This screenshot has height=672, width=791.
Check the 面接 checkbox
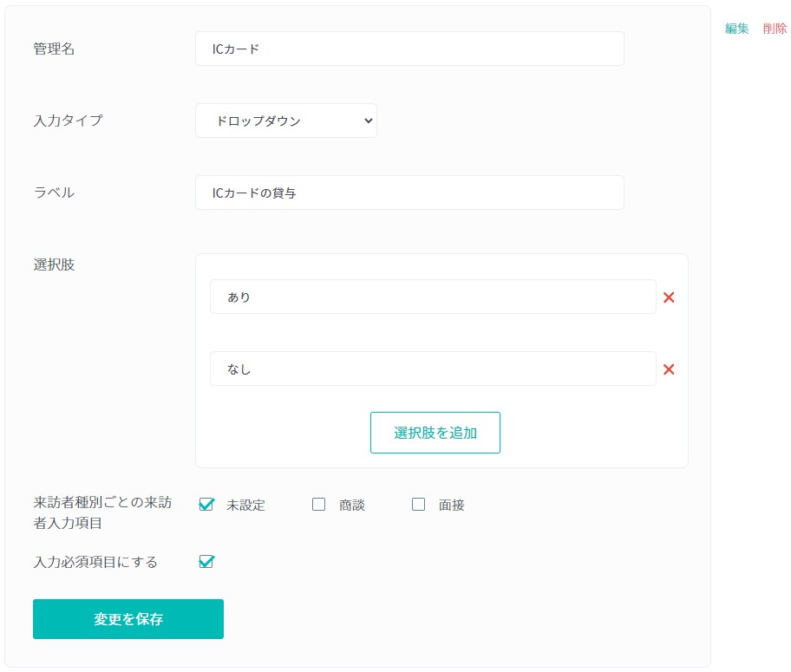tap(418, 504)
